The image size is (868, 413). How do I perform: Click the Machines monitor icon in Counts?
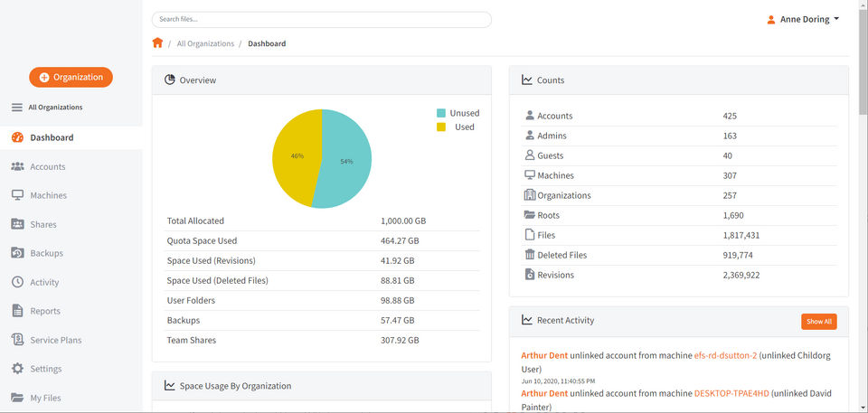530,175
